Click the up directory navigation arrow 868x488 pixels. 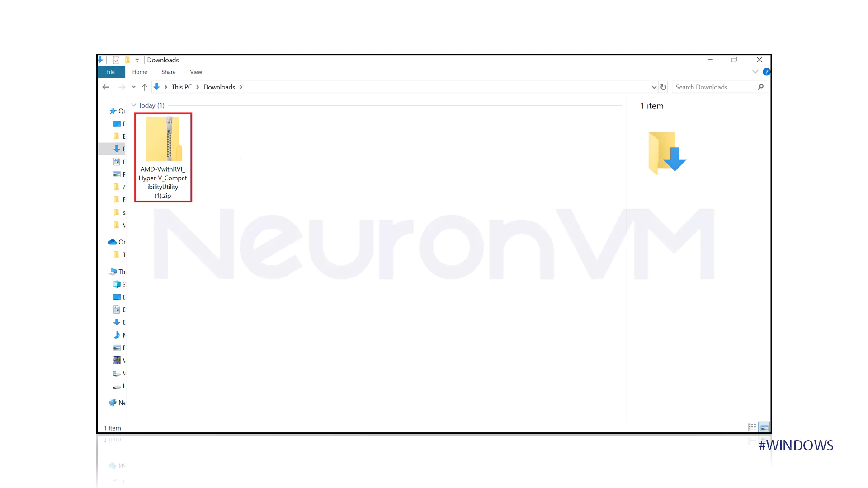pos(145,87)
